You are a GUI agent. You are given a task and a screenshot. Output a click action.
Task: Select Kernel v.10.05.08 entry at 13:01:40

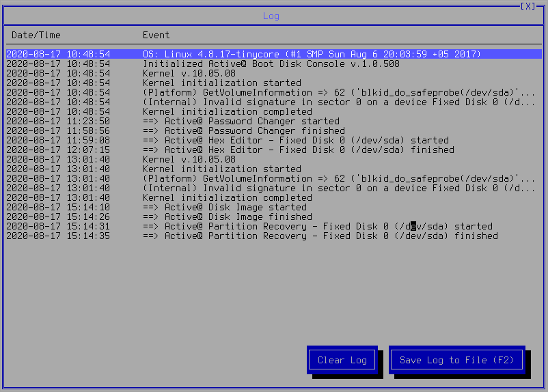(274, 159)
